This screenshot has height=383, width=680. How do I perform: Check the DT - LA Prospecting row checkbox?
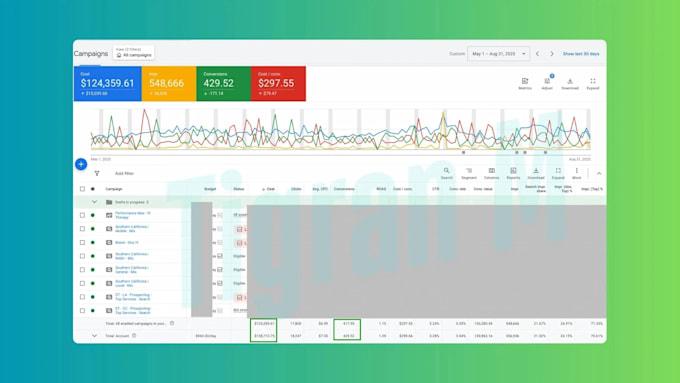[x=82, y=297]
